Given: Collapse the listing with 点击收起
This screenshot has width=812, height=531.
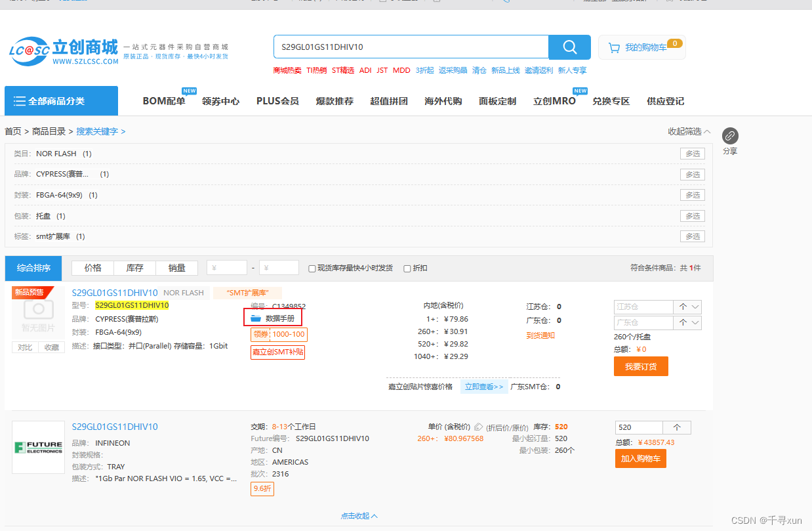Looking at the screenshot, I should [x=359, y=516].
